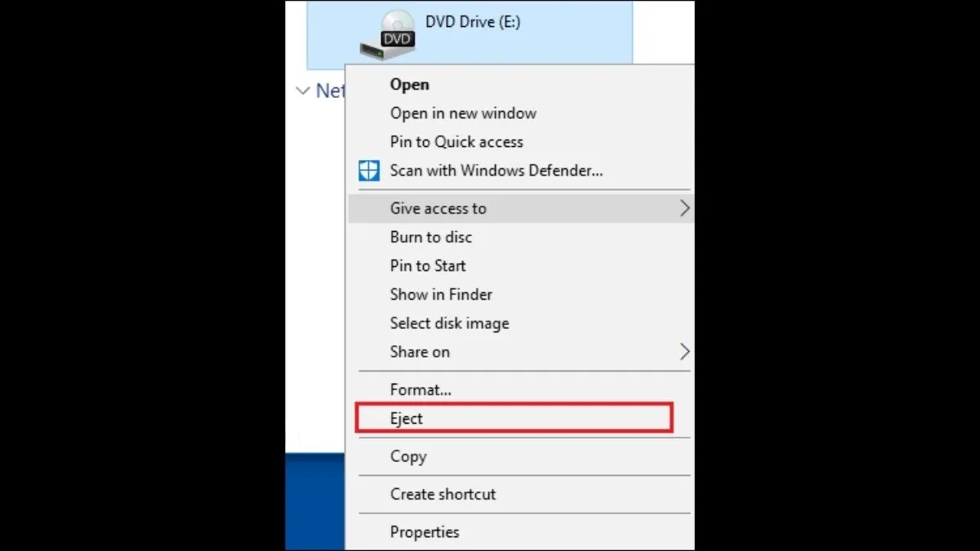Image resolution: width=980 pixels, height=551 pixels.
Task: Select Open to browse the drive
Action: pyautogui.click(x=409, y=84)
